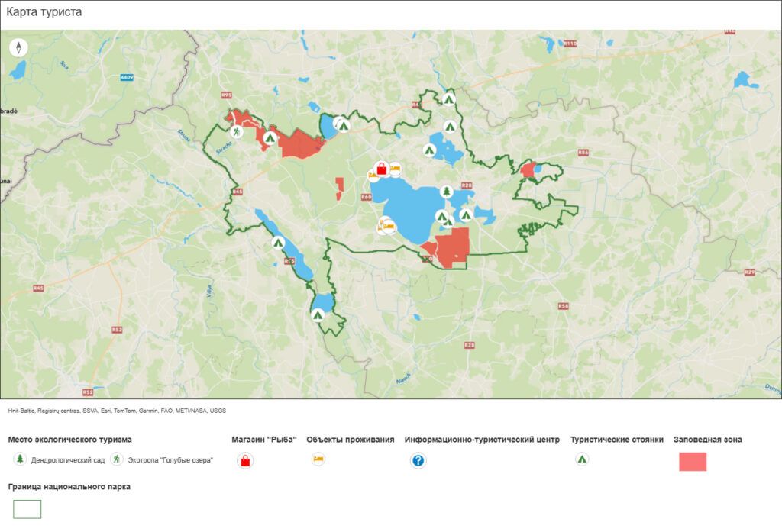Click the dendrological garden tree marker on map
This screenshot has height=532, width=782.
446,190
